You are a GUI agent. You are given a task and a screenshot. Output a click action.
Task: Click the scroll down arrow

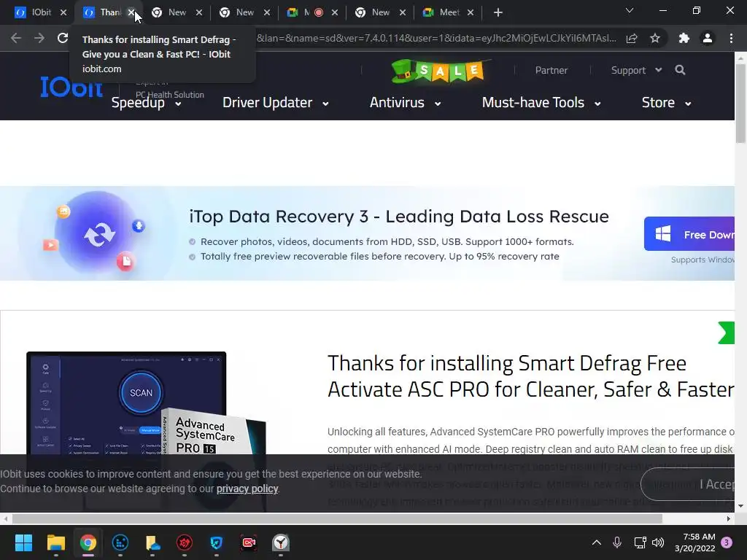pos(740,506)
